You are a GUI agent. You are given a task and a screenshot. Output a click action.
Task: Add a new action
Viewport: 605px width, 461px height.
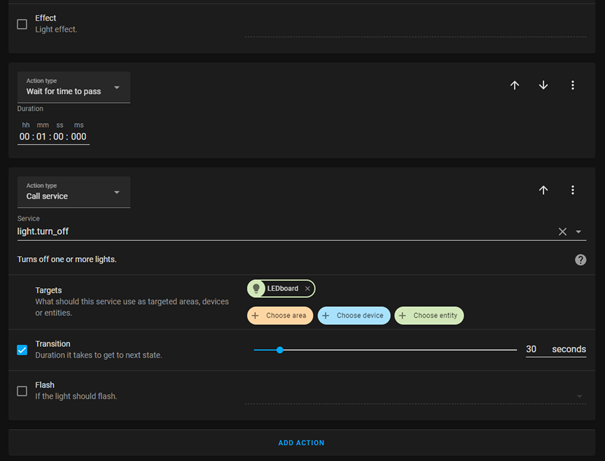point(301,443)
